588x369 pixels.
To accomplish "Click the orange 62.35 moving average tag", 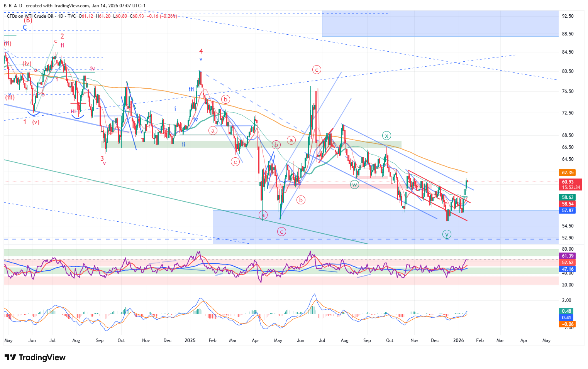I will click(x=567, y=172).
